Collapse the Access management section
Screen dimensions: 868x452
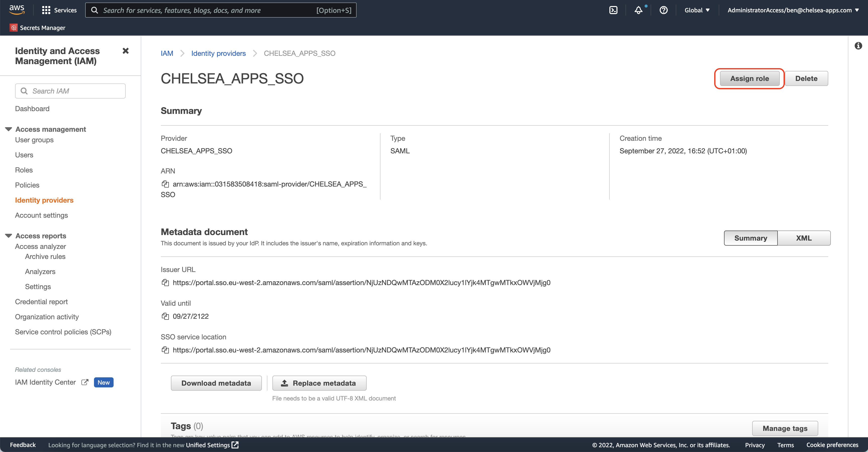point(9,129)
